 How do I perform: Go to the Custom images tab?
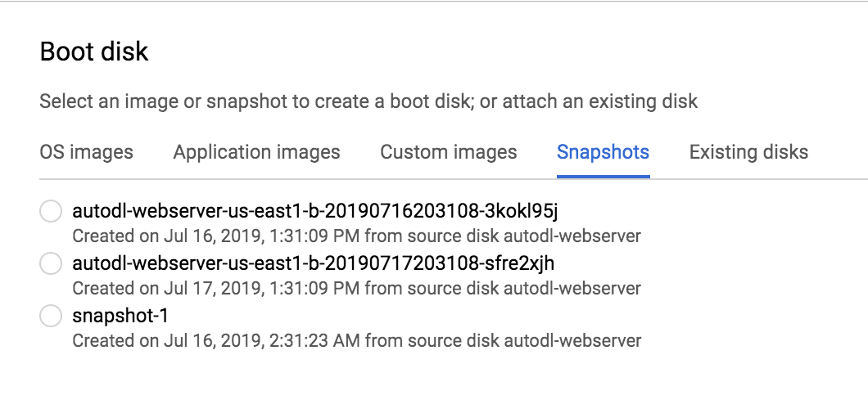(x=449, y=152)
